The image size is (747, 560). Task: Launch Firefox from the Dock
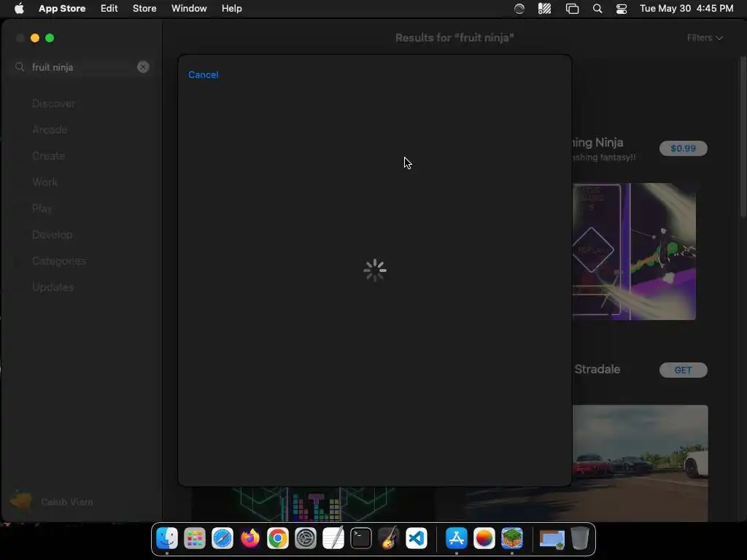click(250, 539)
